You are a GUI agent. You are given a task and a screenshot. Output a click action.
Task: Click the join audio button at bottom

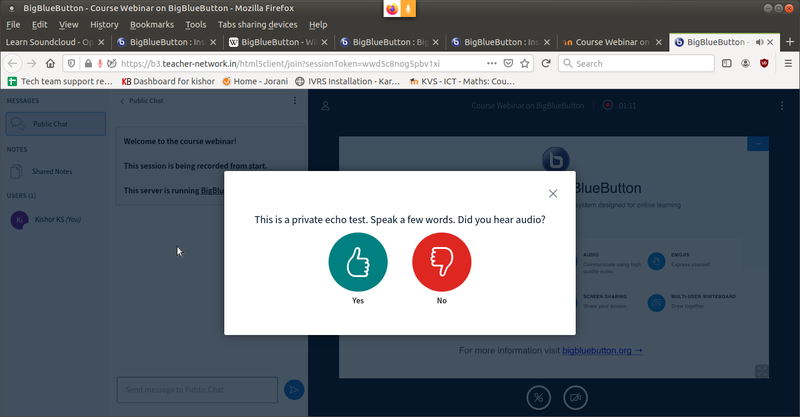point(539,398)
